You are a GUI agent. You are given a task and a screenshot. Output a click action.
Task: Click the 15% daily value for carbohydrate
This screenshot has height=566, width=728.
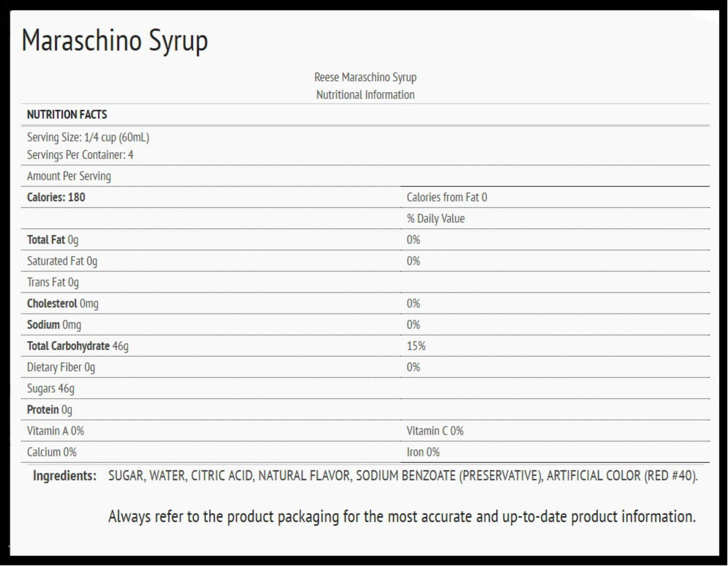(x=416, y=346)
